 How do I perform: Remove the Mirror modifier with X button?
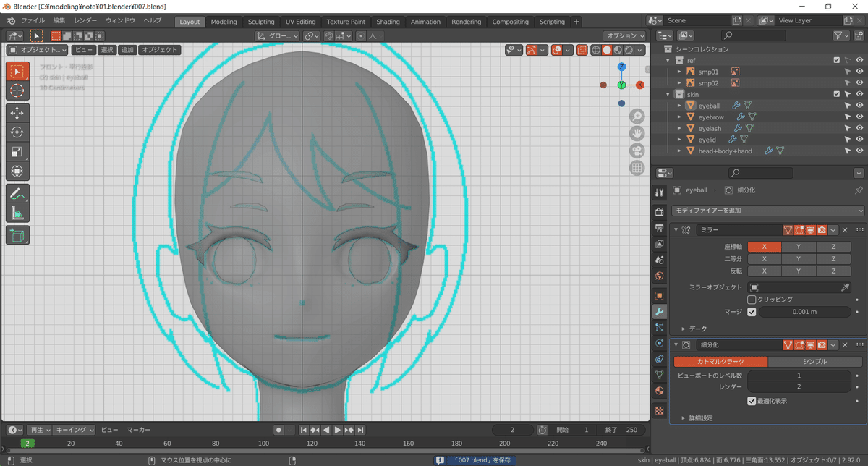[x=845, y=230]
